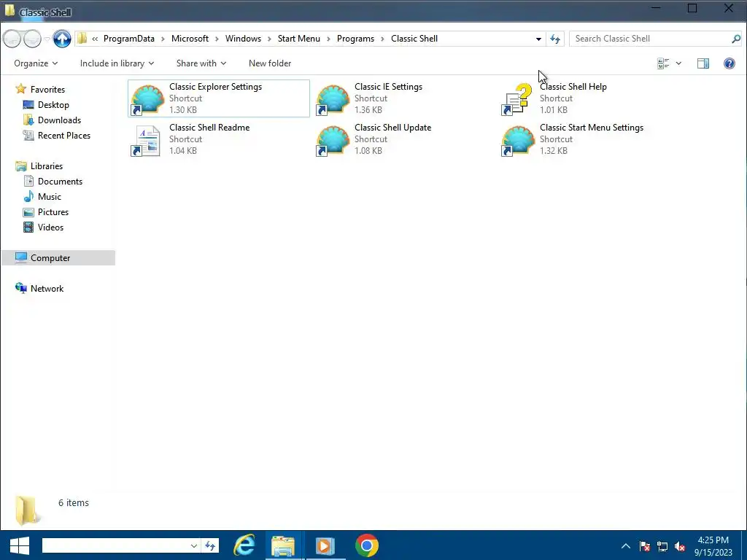Launch the media player taskbar icon
This screenshot has height=560, width=747.
click(x=325, y=545)
